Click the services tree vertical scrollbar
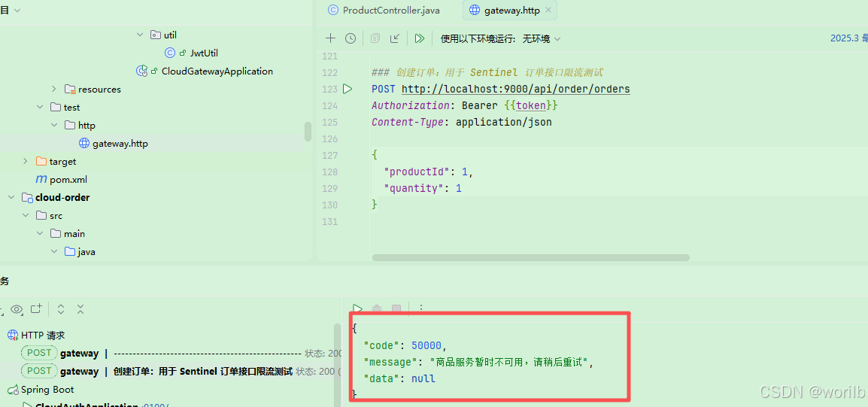The height and width of the screenshot is (407, 868). click(x=337, y=364)
